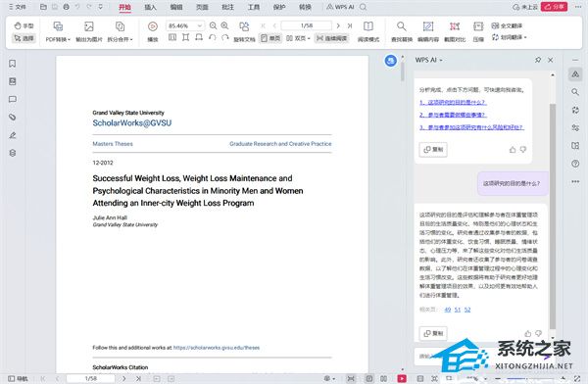Image resolution: width=588 pixels, height=384 pixels.
Task: Open the attachments paperclip sidebar icon
Action: pos(13,117)
